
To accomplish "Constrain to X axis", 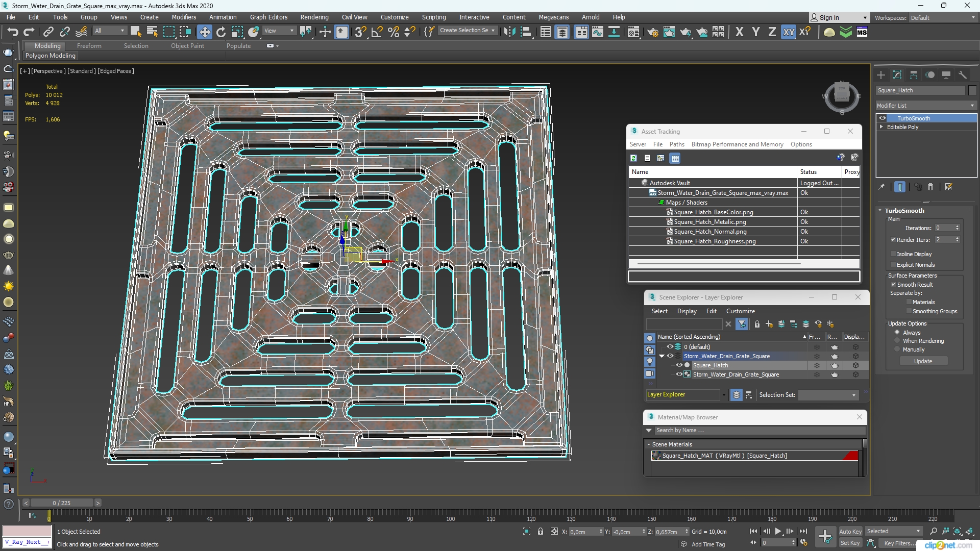I will (740, 32).
